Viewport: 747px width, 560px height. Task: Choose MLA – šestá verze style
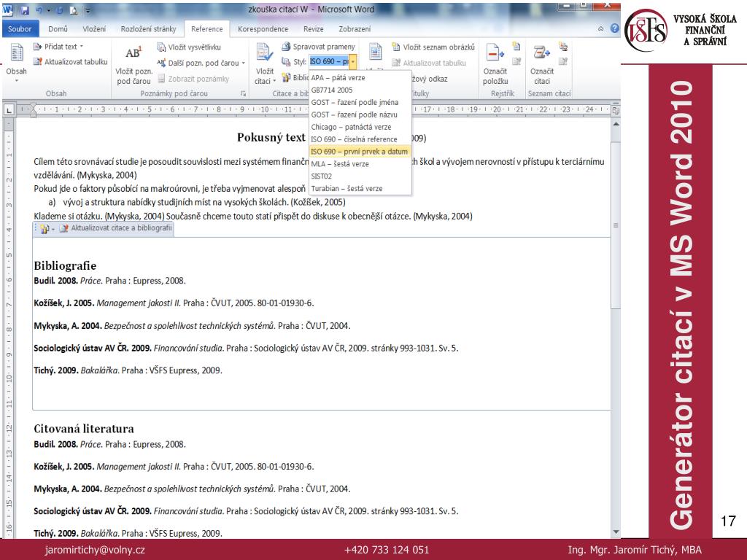click(360, 164)
